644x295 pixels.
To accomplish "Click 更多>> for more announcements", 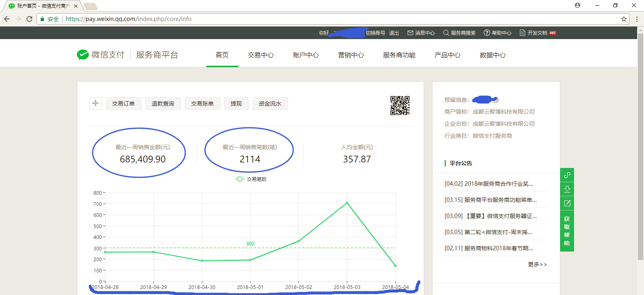I will [538, 264].
